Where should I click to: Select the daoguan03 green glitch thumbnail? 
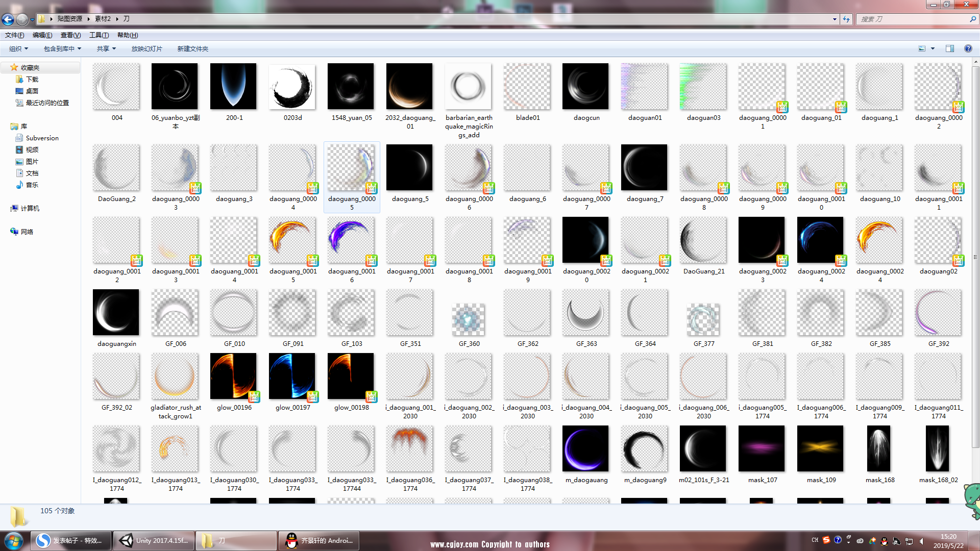pyautogui.click(x=703, y=86)
